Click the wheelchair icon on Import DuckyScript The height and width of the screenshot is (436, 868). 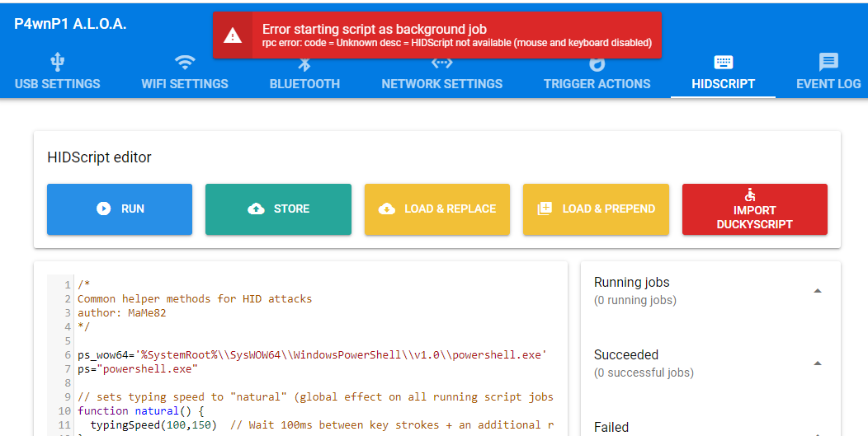[750, 195]
